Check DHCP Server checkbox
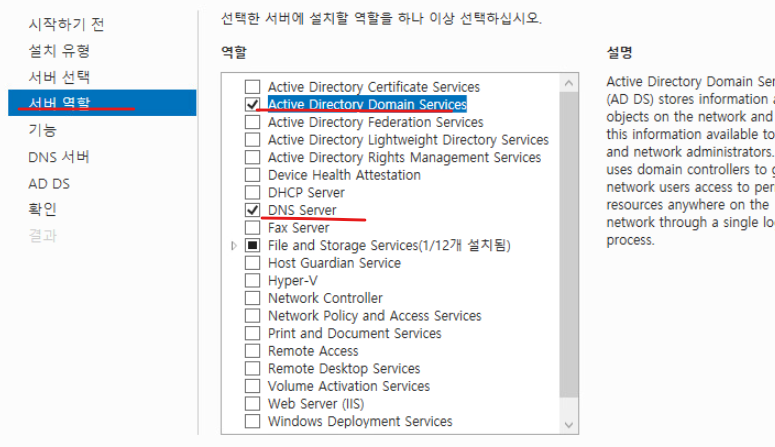 (x=253, y=192)
